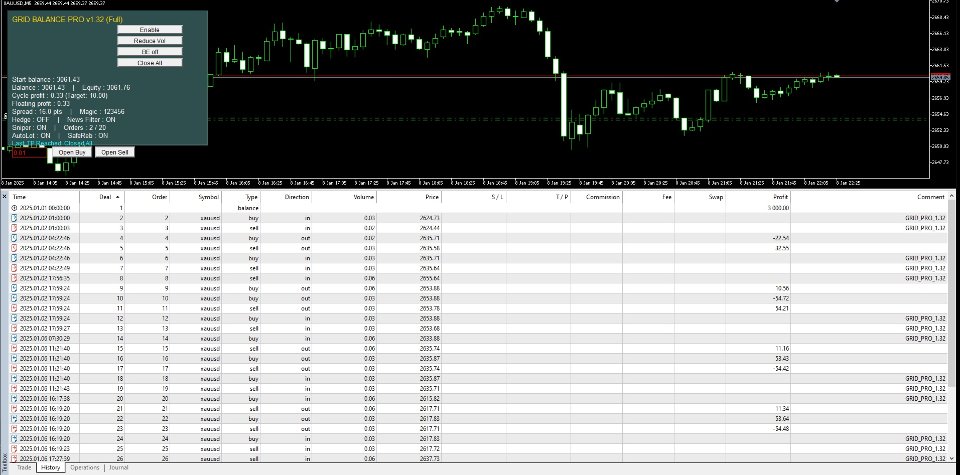Image resolution: width=960 pixels, height=475 pixels.
Task: Click the buy deal icon in deal 4 row
Action: pos(15,238)
